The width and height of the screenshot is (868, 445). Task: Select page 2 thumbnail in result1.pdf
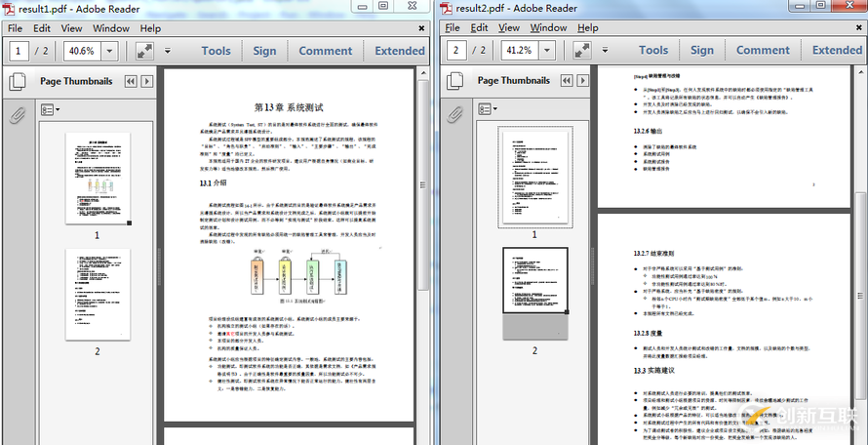click(97, 293)
